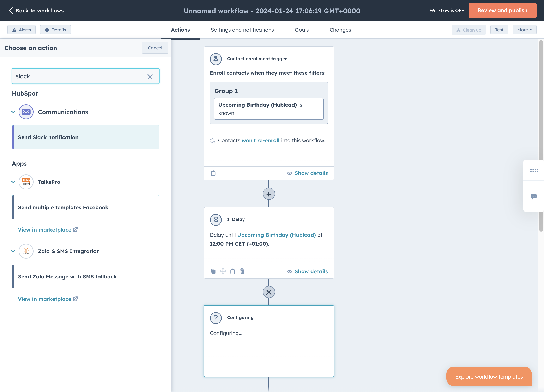Go Back to workflows
Image resolution: width=544 pixels, height=392 pixels.
point(36,10)
